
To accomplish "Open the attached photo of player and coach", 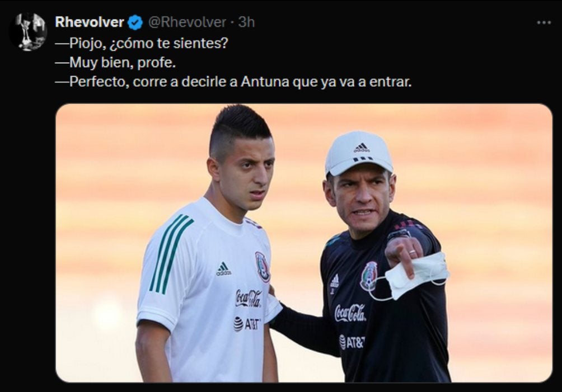I will [x=304, y=243].
